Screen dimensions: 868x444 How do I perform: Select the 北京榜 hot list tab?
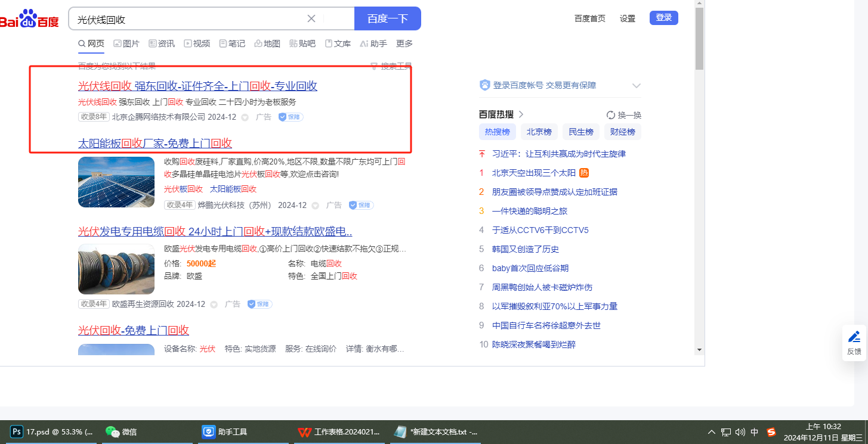(x=539, y=132)
